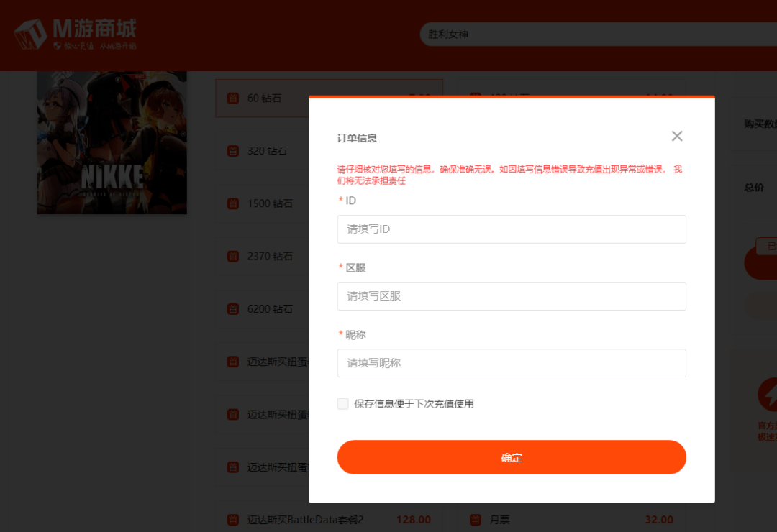Close the 订单信息 dialog with the X
The width and height of the screenshot is (777, 532).
[x=676, y=137]
